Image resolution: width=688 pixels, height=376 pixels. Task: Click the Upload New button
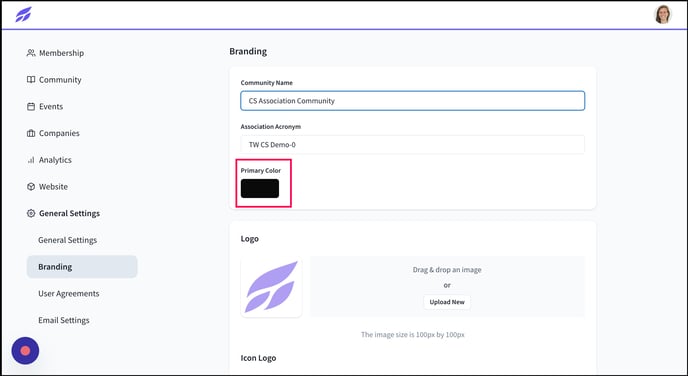click(x=447, y=302)
